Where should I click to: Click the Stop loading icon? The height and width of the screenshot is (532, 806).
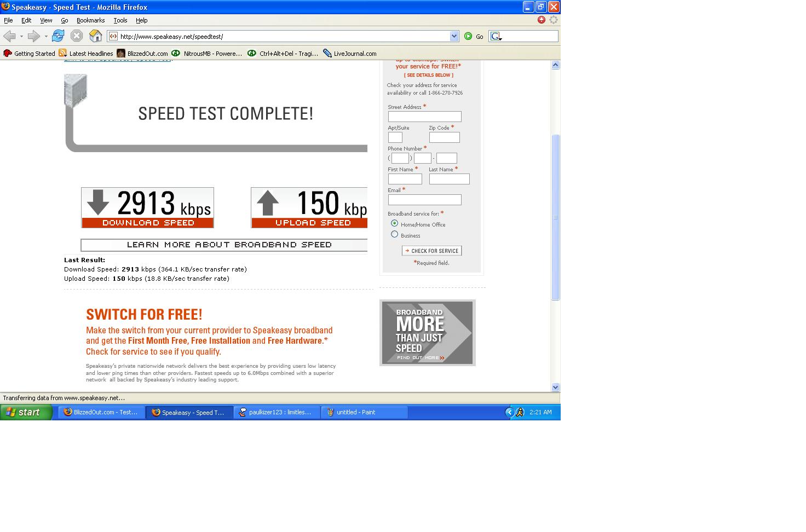tap(77, 36)
